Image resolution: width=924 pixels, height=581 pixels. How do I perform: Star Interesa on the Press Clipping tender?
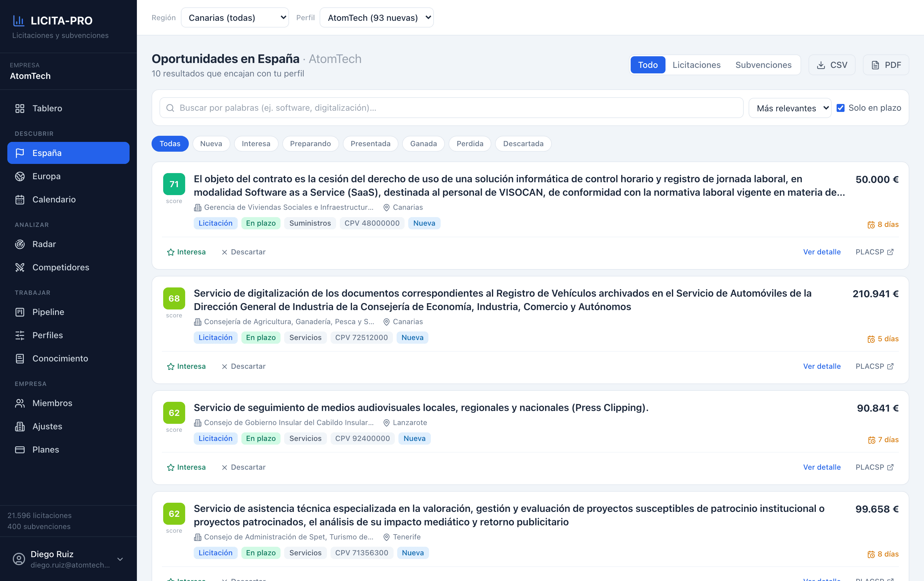point(186,467)
